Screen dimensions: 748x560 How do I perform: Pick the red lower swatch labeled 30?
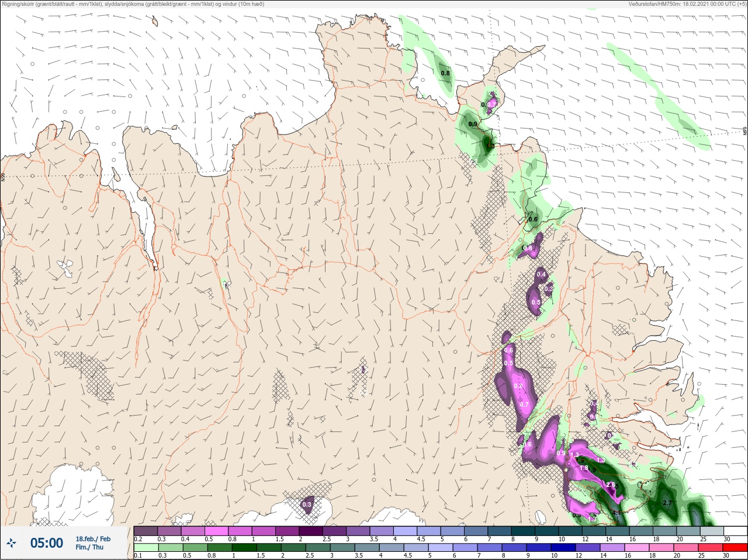[x=736, y=548]
